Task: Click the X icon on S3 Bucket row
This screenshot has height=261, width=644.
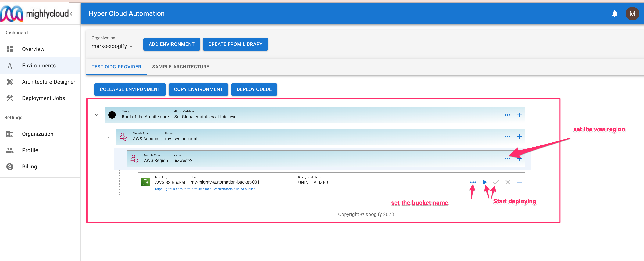Action: (507, 182)
